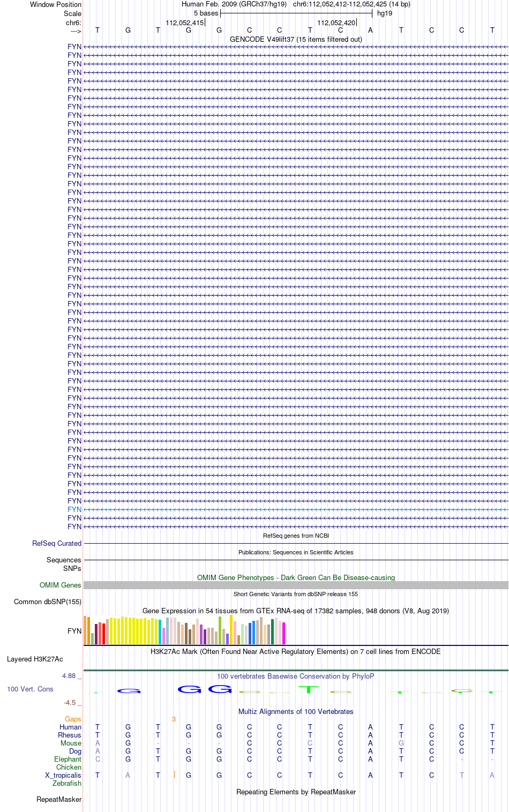Screen dimensions: 509x812
Task: Click the gray OMIM Genes item bar
Action: tap(296, 585)
